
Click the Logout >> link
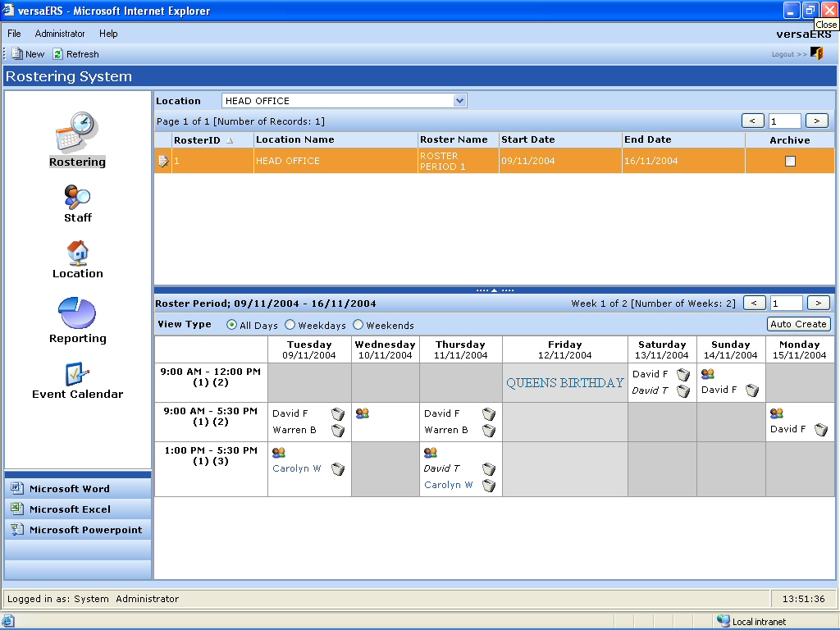click(x=789, y=54)
